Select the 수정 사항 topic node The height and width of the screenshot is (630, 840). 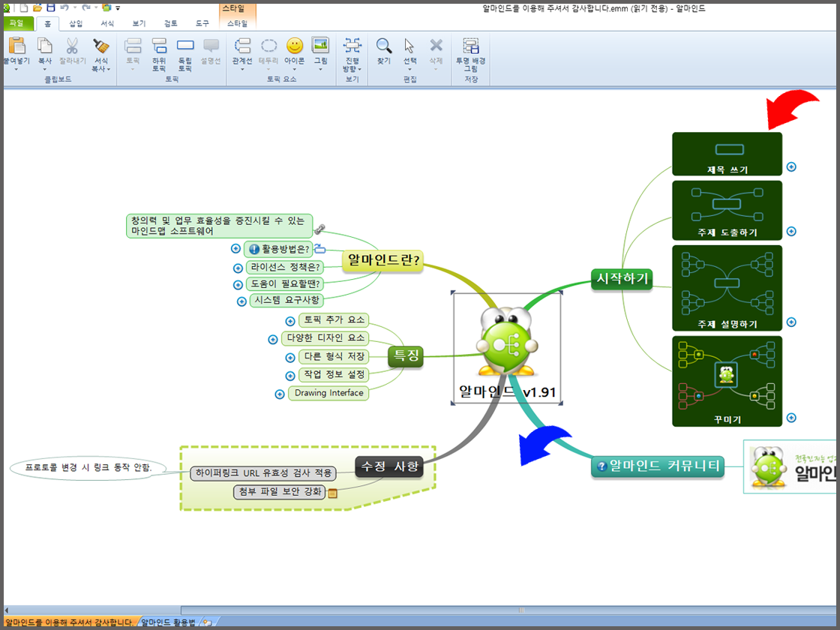389,466
